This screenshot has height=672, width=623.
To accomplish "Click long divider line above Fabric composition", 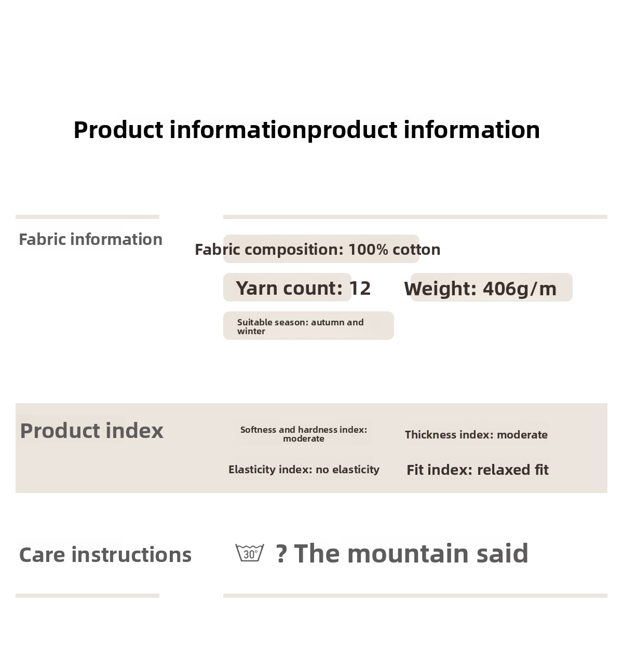I will pos(415,217).
